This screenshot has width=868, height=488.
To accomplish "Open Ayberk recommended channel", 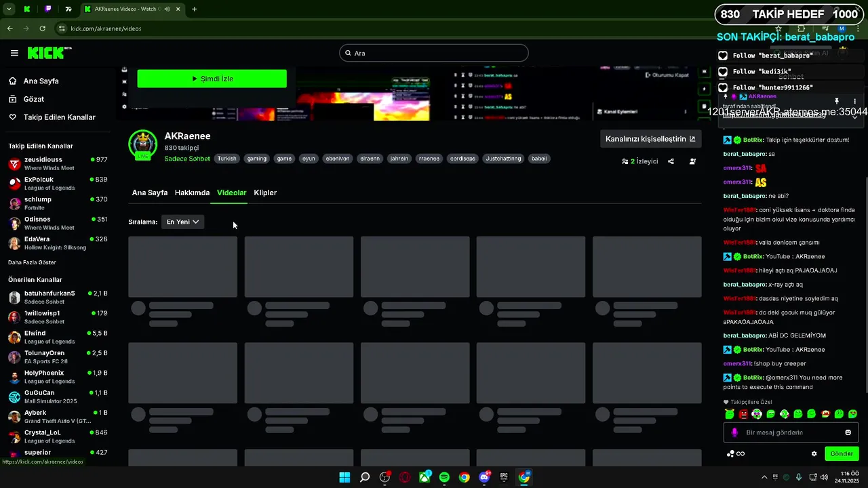I will click(x=58, y=416).
